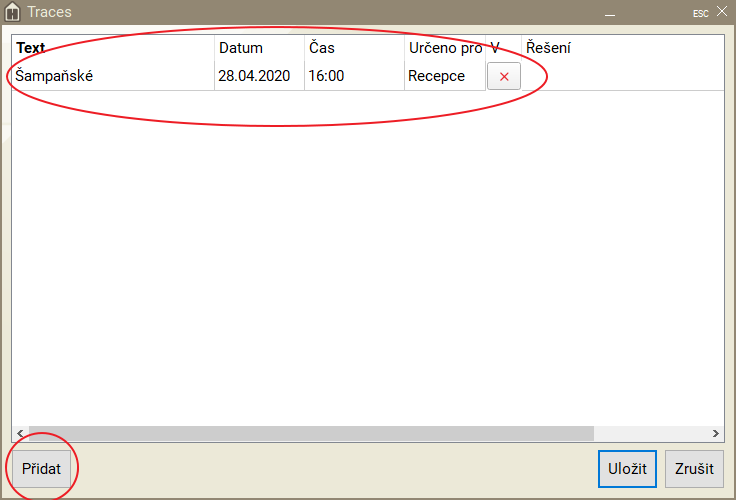Close the Traces window with X
The width and height of the screenshot is (736, 500).
point(722,12)
